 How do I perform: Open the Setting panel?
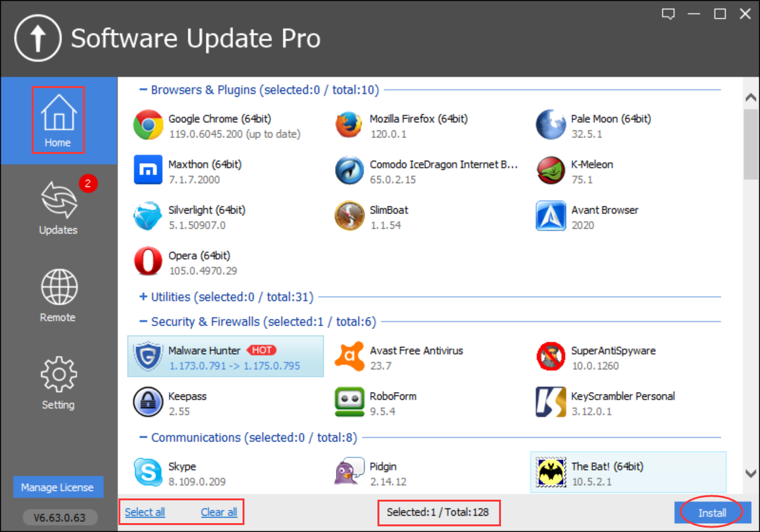click(58, 383)
